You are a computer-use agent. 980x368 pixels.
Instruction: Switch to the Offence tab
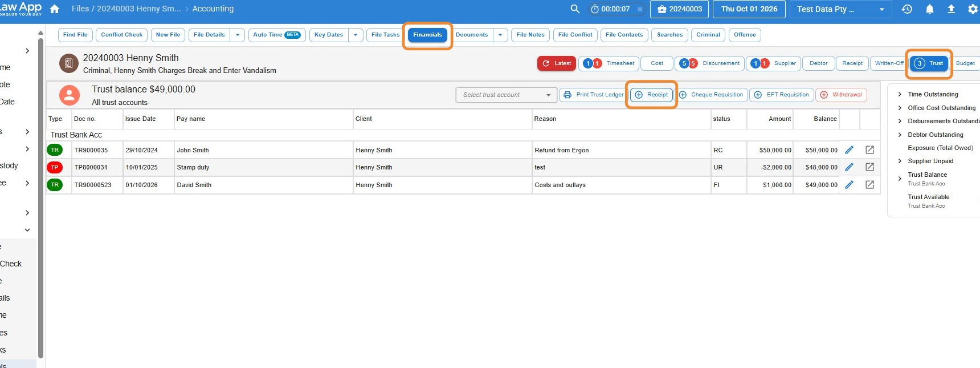pyautogui.click(x=745, y=35)
